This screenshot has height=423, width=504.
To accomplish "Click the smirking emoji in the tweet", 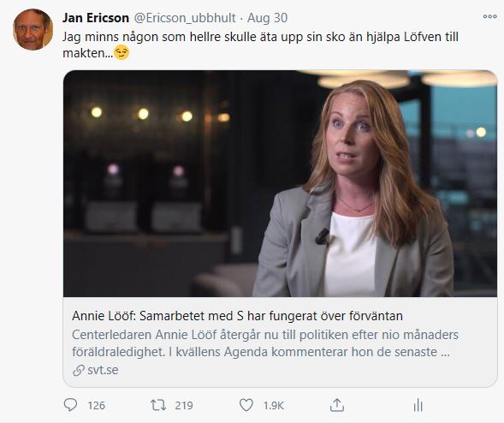I will pyautogui.click(x=122, y=52).
